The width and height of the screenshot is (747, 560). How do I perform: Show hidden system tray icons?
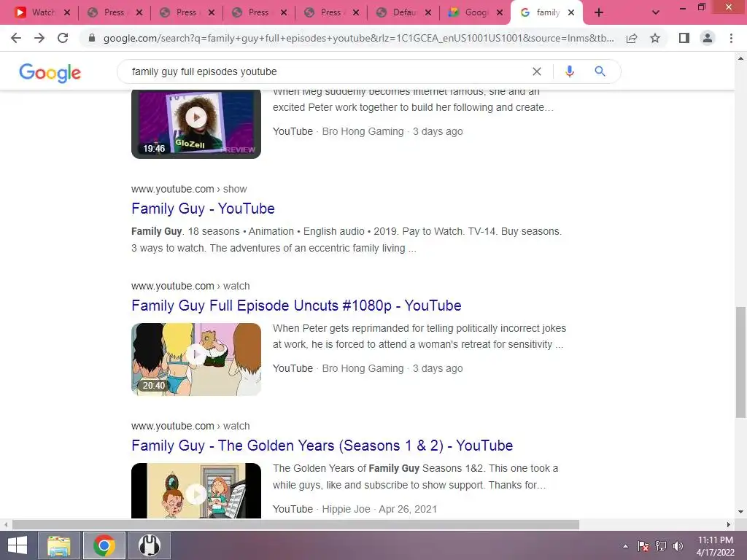pyautogui.click(x=625, y=546)
